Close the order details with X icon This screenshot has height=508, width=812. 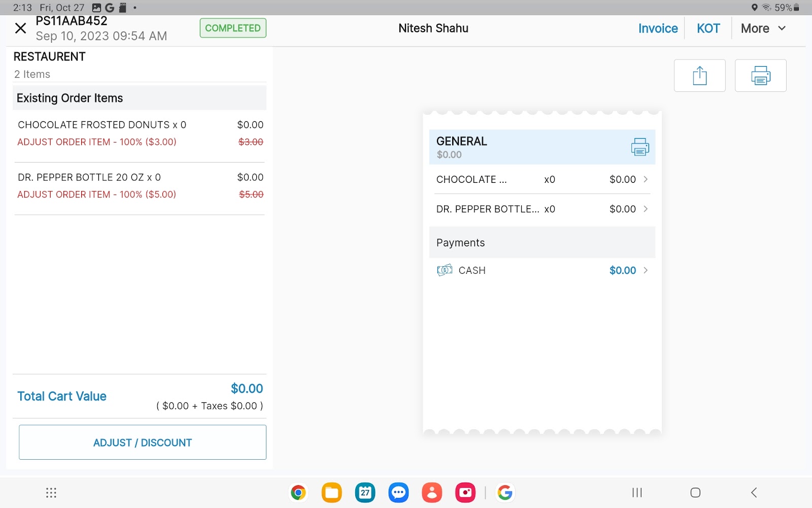point(20,28)
